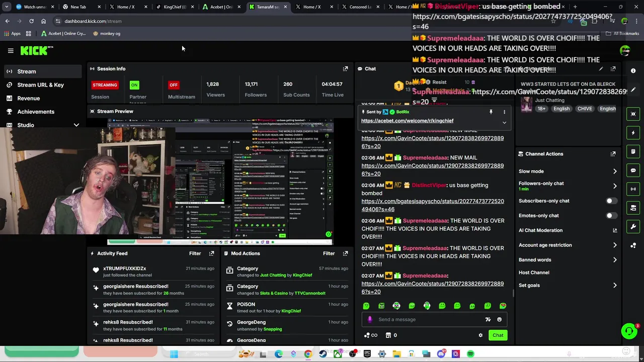
Task: Click the 18+ tag in stream info
Action: tap(541, 109)
